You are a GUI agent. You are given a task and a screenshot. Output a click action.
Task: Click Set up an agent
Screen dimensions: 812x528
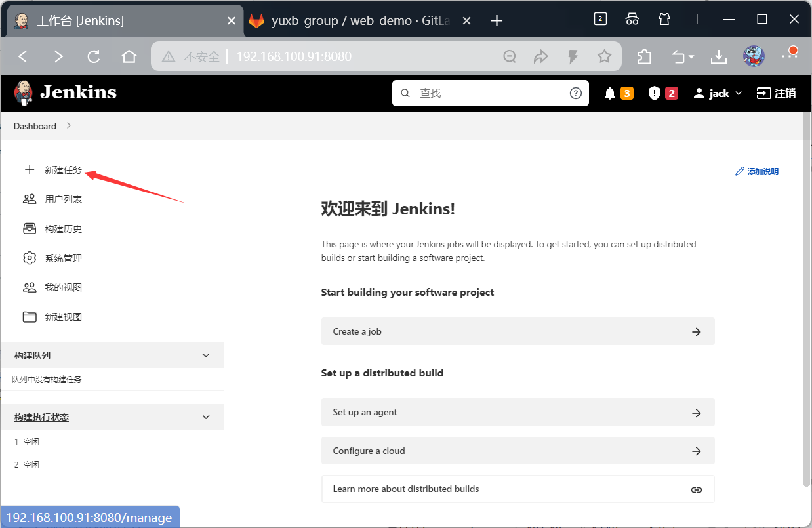point(518,413)
